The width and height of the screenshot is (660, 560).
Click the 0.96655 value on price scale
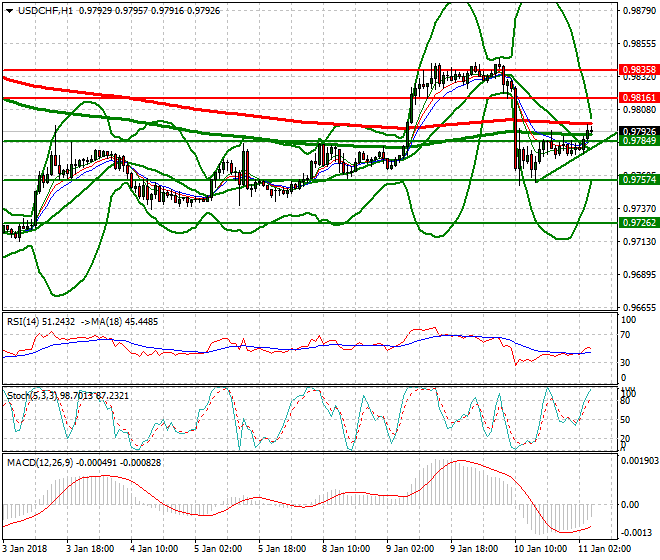[637, 307]
